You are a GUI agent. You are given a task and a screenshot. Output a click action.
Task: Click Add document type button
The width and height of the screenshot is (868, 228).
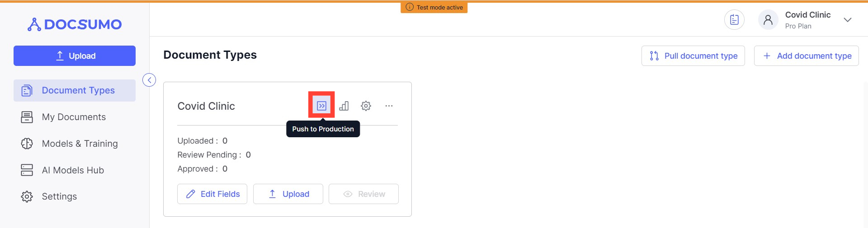pyautogui.click(x=806, y=56)
